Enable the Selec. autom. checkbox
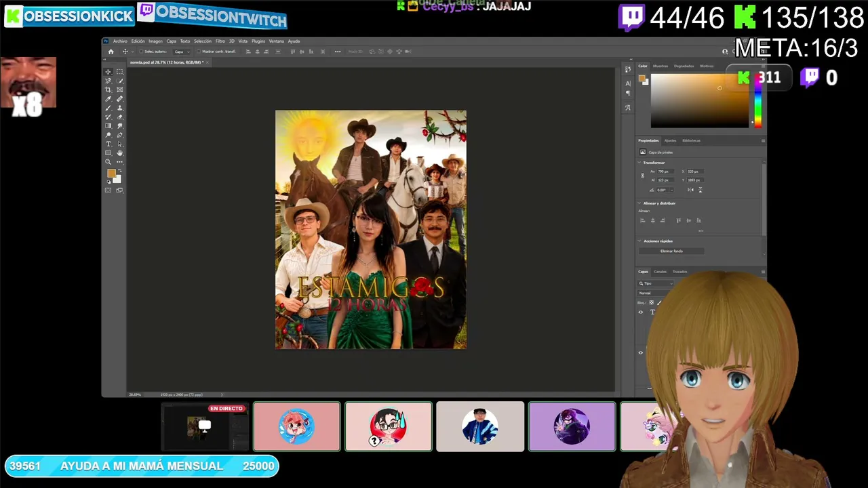Image resolution: width=868 pixels, height=488 pixels. [141, 52]
